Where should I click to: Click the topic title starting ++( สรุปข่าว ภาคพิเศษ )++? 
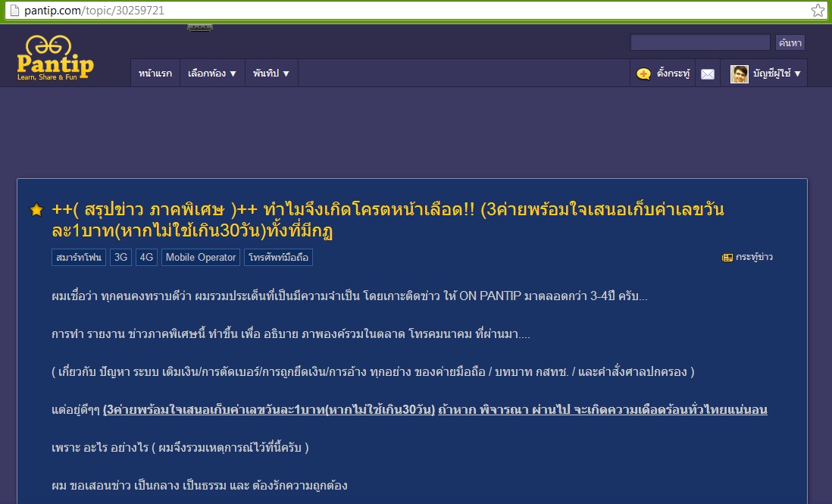click(388, 220)
